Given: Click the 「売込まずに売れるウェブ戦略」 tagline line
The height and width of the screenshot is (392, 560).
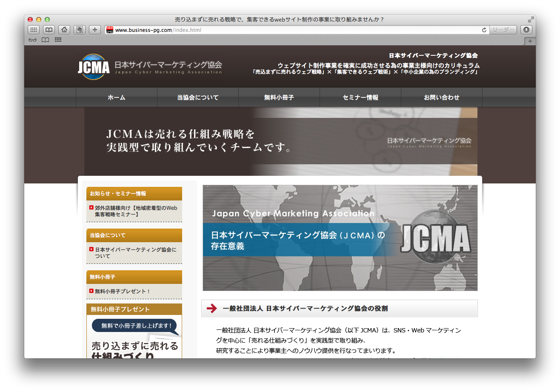Looking at the screenshot, I should coord(365,72).
